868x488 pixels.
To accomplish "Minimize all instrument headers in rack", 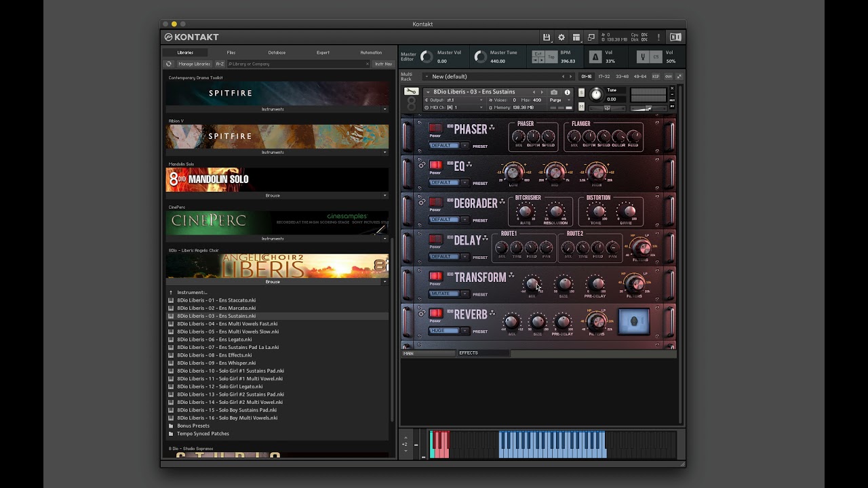I will pyautogui.click(x=678, y=77).
